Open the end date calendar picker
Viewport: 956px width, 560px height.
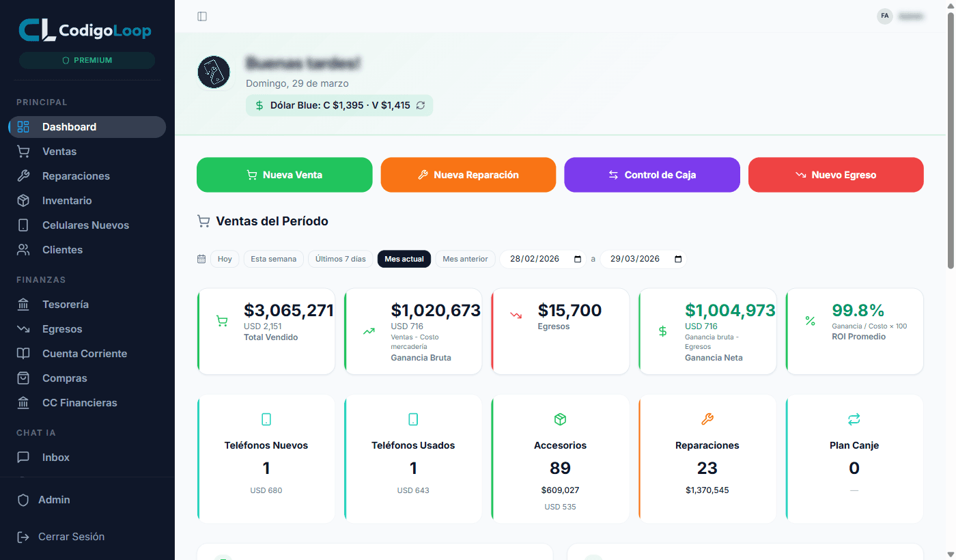point(677,259)
